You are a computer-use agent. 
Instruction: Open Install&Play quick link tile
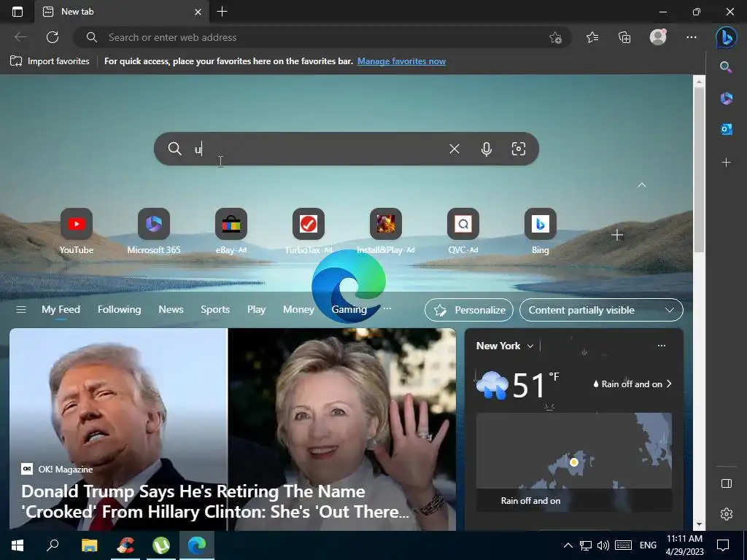tap(385, 231)
